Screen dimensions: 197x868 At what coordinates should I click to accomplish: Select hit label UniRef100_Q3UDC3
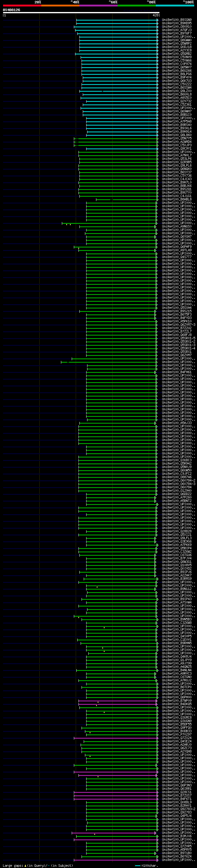coord(177,460)
